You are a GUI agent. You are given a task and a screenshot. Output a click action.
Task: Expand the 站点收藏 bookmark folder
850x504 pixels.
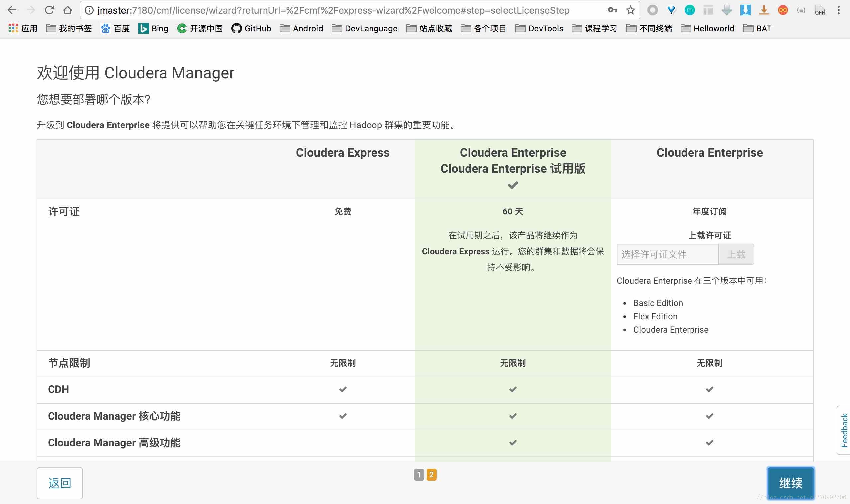429,28
